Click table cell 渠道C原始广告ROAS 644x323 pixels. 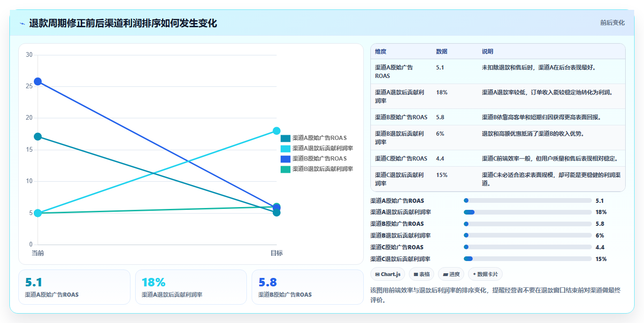(401, 158)
